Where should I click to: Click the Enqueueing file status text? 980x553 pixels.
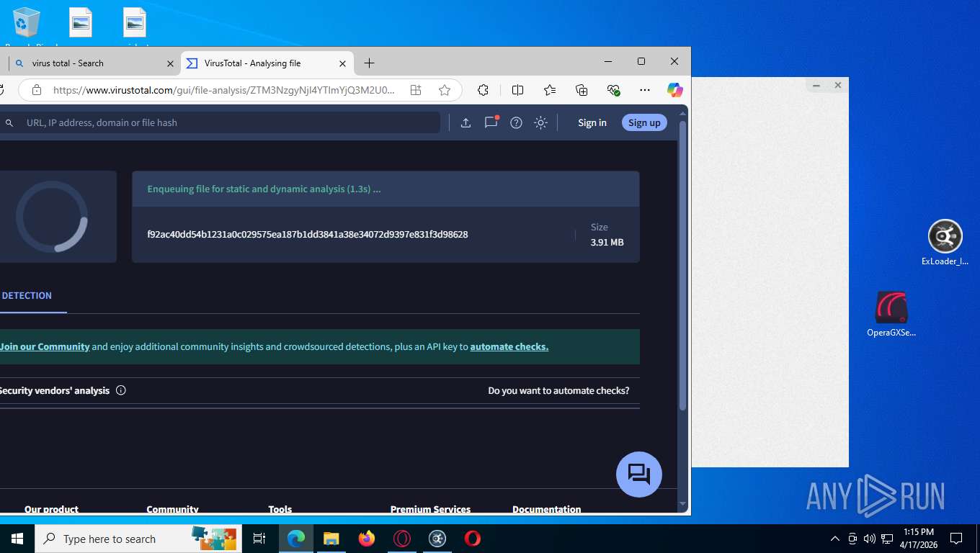(264, 189)
